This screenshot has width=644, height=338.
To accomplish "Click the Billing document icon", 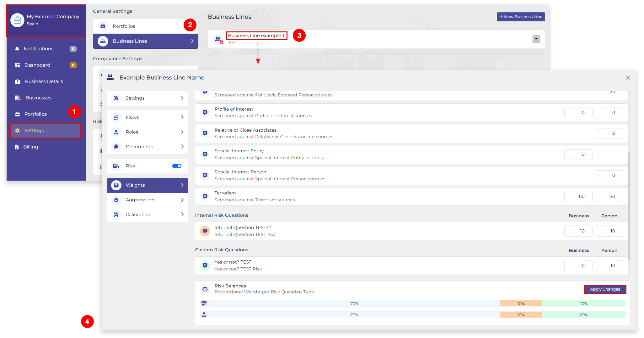I will pos(17,147).
